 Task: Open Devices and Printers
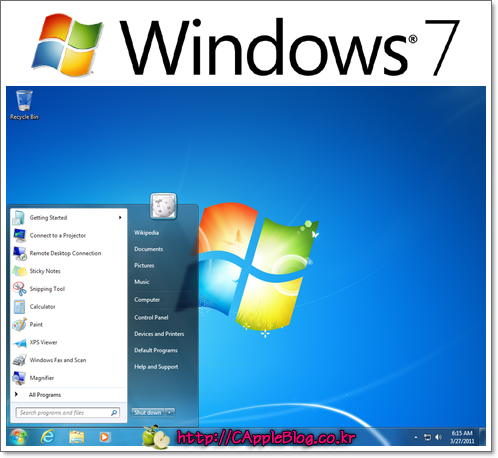(159, 334)
